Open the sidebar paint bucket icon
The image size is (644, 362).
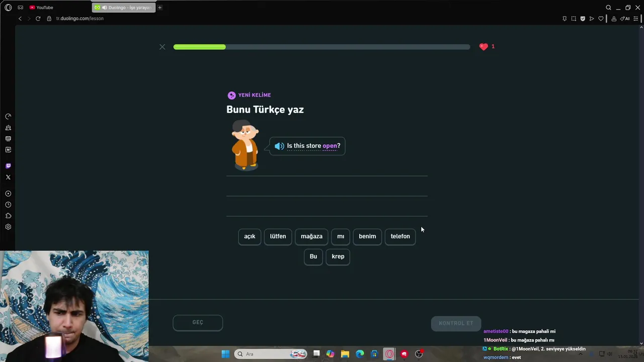click(x=8, y=128)
